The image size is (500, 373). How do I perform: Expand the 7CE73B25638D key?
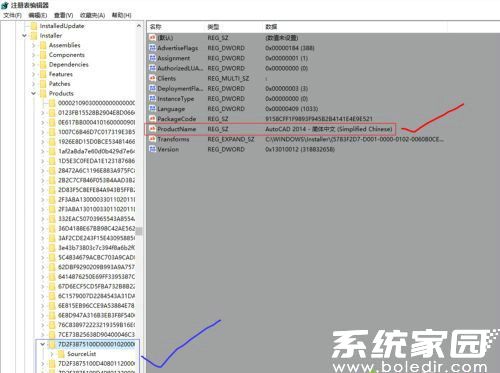43,335
